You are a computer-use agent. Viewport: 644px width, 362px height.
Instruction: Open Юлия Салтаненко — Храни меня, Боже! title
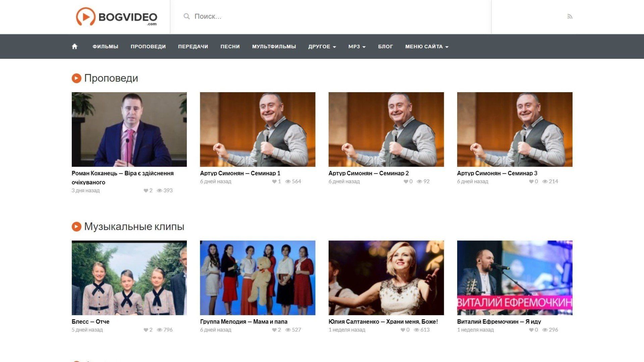(x=383, y=322)
